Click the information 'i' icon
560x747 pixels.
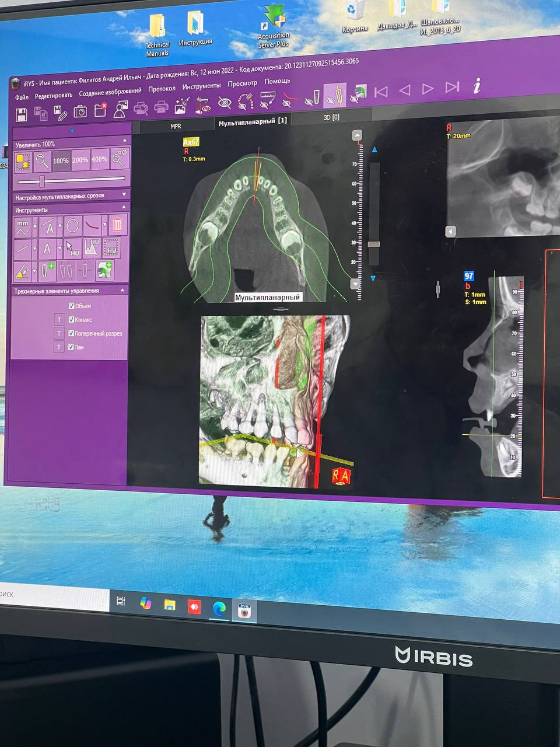(x=477, y=87)
